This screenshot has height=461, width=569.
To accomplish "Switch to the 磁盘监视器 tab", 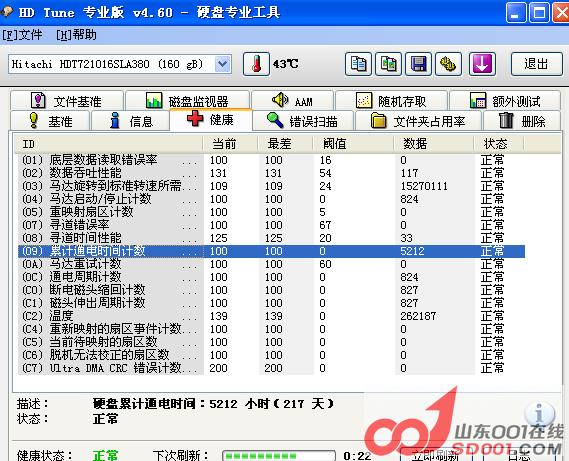I will click(x=187, y=101).
